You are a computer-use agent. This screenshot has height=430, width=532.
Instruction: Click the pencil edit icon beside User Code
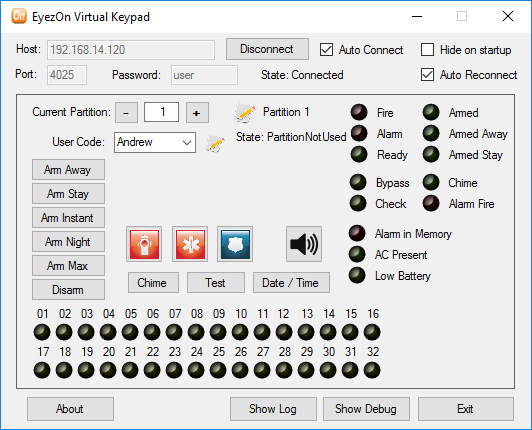coord(216,143)
